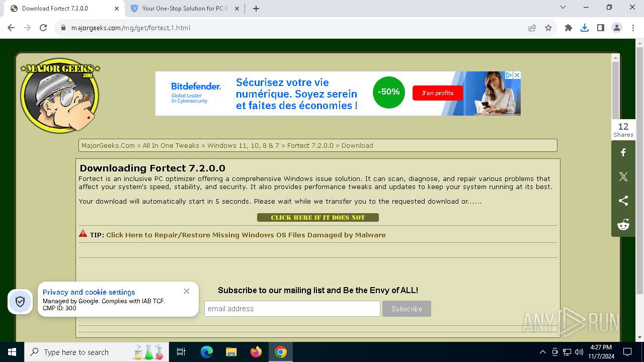The width and height of the screenshot is (644, 362).
Task: Close the Privacy and cookie settings popup
Action: click(187, 291)
